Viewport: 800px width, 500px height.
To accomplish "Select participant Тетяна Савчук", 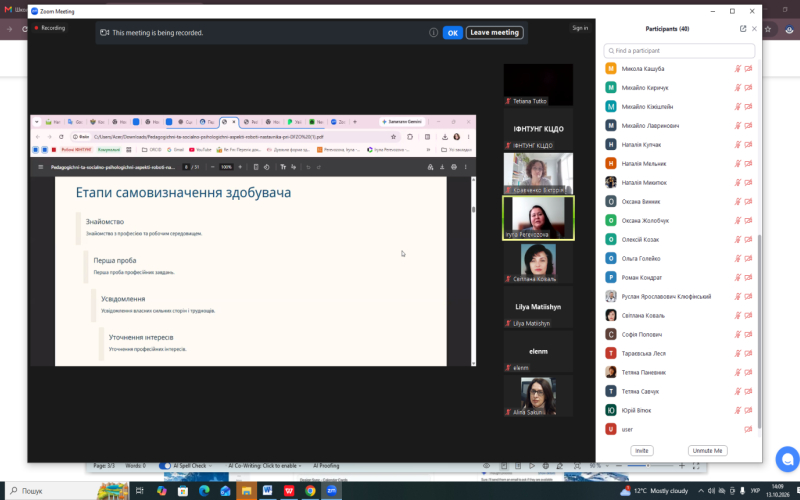I will (679, 391).
